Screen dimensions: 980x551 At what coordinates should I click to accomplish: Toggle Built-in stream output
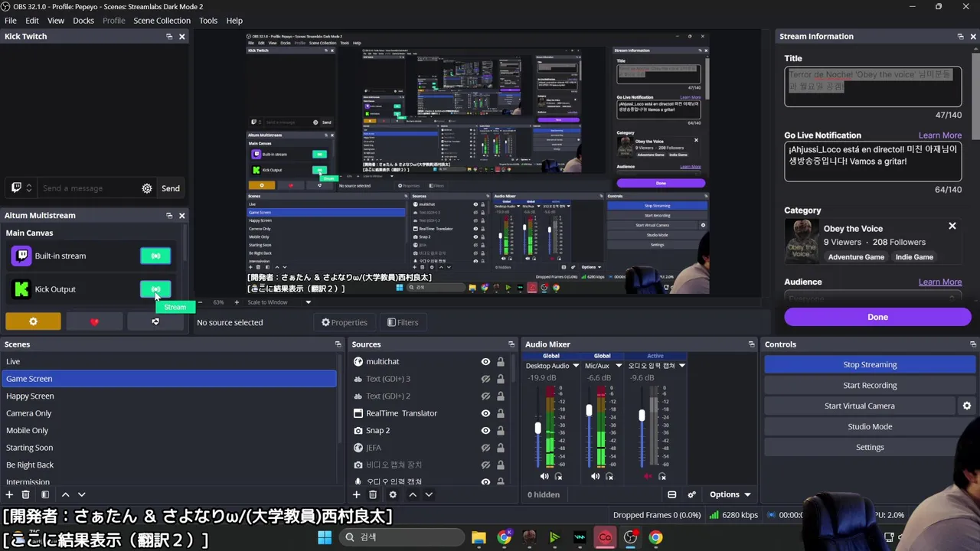click(155, 256)
